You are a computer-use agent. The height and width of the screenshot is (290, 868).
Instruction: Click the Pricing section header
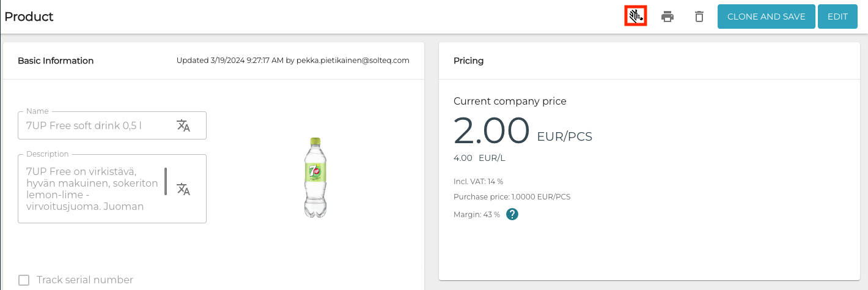pos(468,61)
